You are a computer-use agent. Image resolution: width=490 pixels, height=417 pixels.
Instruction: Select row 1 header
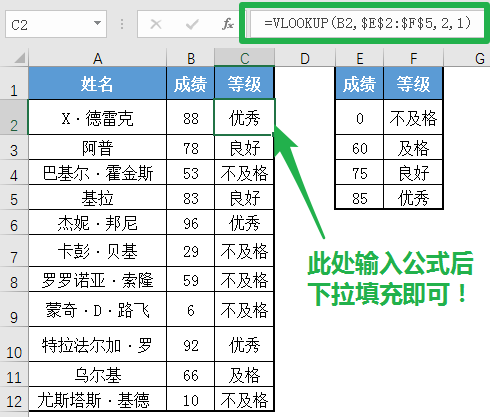tap(14, 83)
